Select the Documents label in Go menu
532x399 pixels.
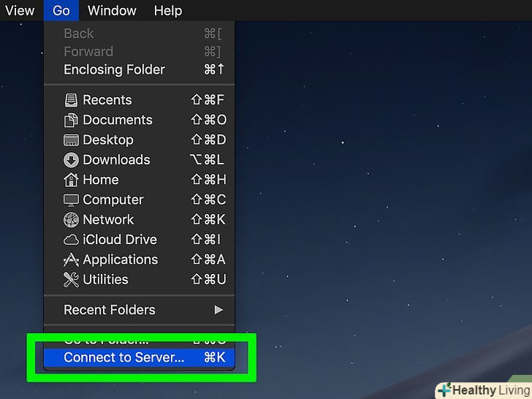[x=118, y=120]
